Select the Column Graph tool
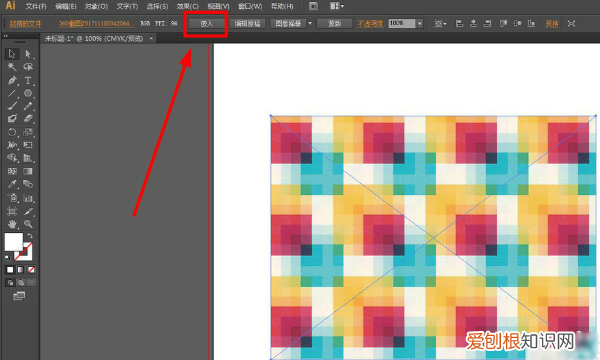 (x=28, y=198)
